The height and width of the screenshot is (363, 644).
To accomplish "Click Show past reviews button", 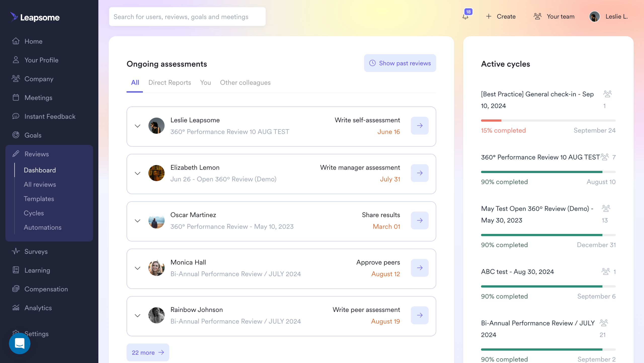I will coord(400,63).
